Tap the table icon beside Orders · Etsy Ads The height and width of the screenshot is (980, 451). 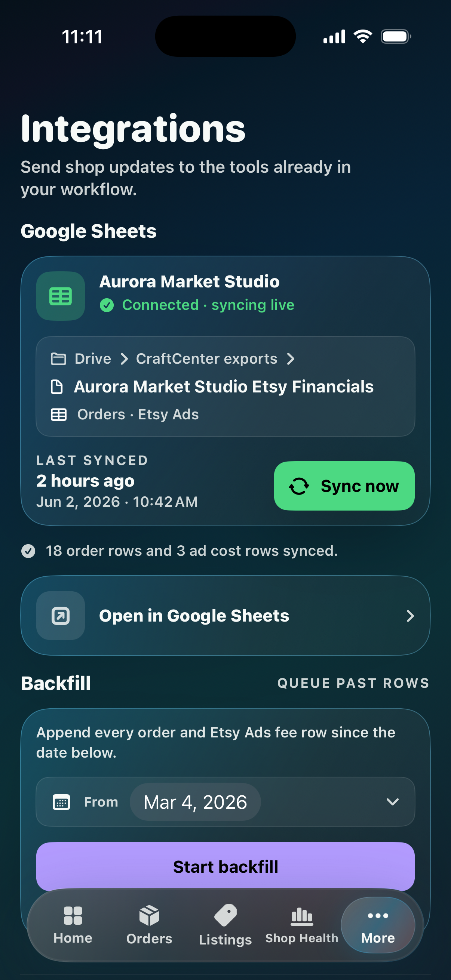point(59,415)
